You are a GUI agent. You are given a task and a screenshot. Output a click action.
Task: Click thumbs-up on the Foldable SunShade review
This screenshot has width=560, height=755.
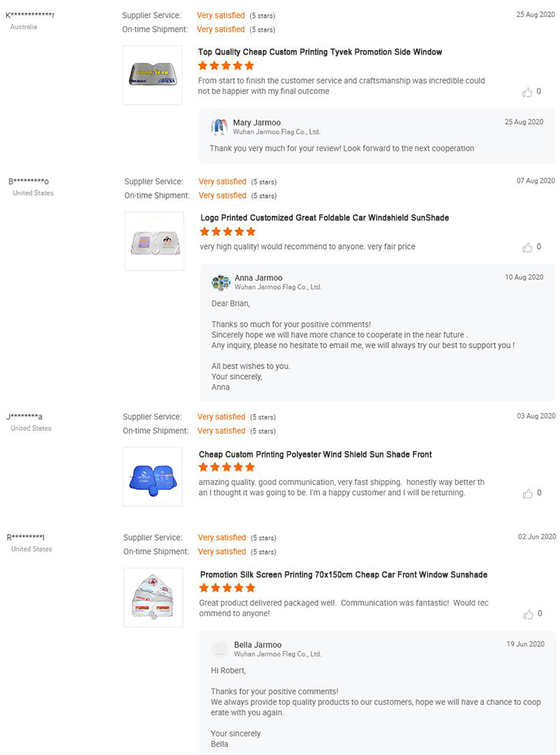[528, 247]
